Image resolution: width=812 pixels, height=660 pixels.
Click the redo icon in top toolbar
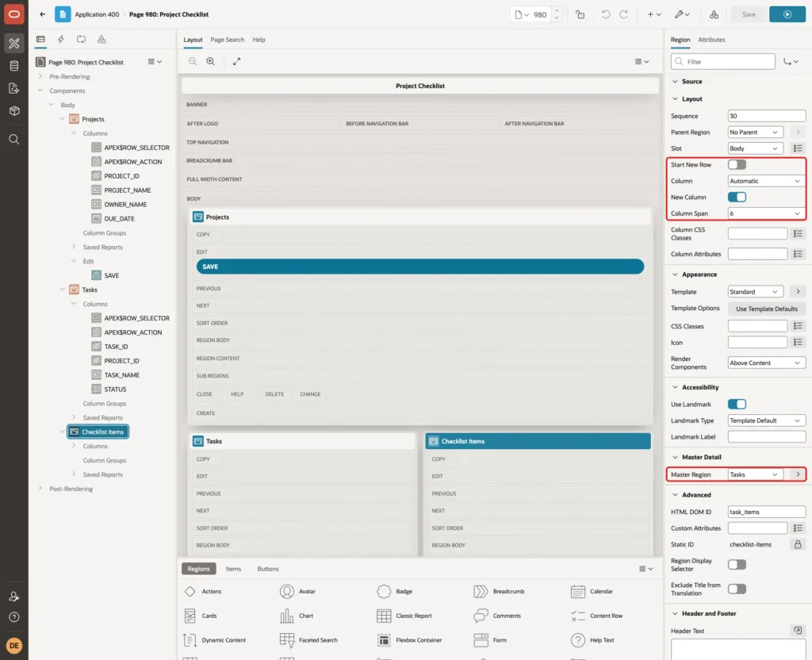click(x=623, y=14)
